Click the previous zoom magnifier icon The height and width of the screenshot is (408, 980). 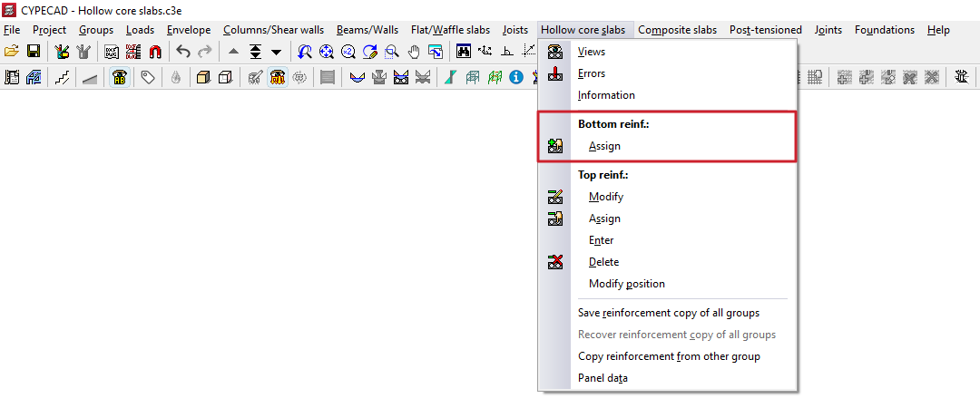[304, 52]
